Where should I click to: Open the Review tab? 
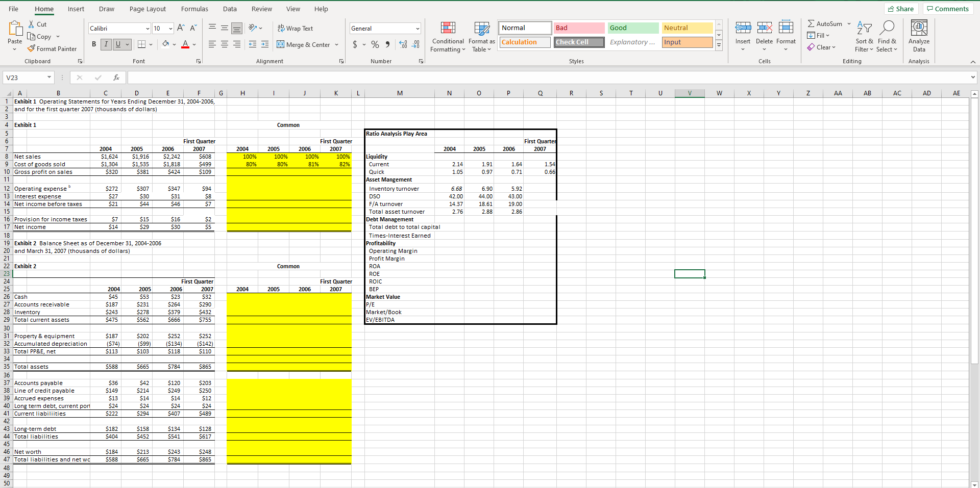coord(261,9)
